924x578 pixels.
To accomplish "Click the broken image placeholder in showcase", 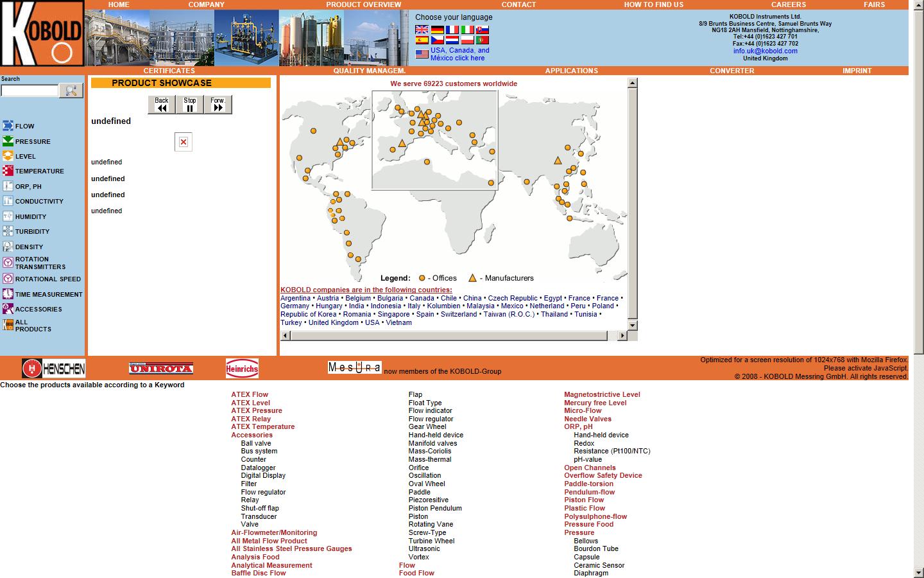I will pyautogui.click(x=184, y=142).
